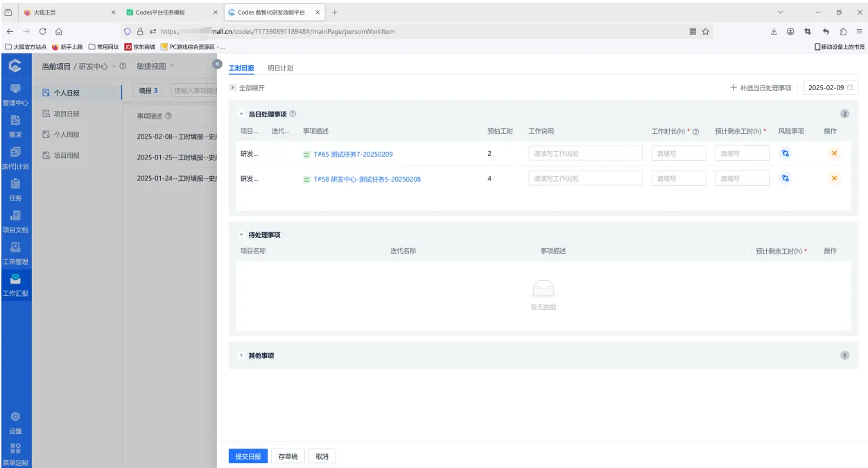Open 工单管理 in the left sidebar
This screenshot has width=868, height=468.
(x=15, y=254)
